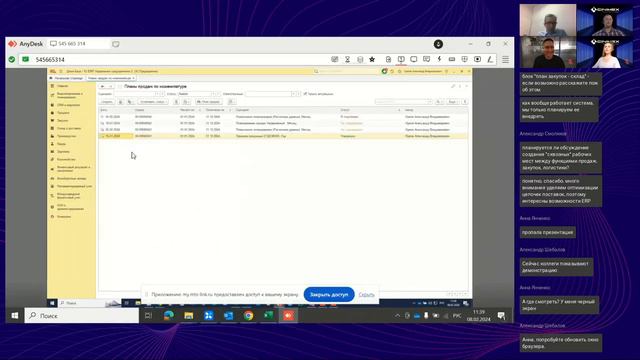Screen dimensions: 640x360
Task: Select the first row in plans table
Action: tap(283, 117)
